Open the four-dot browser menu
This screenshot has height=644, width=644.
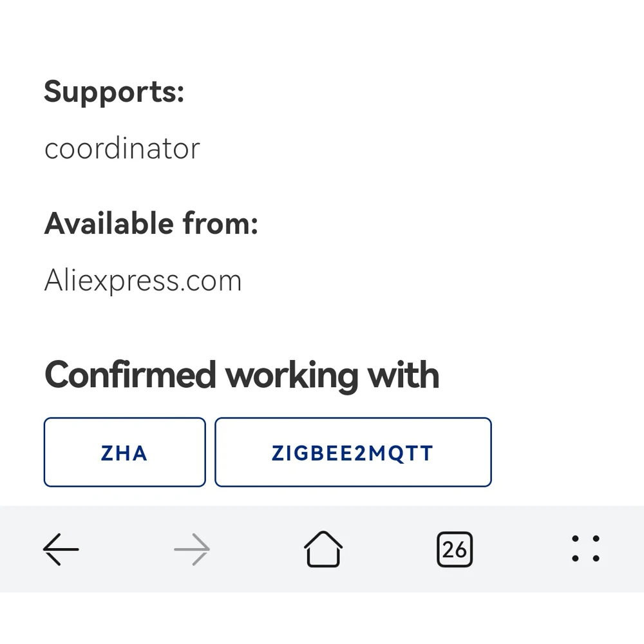(x=585, y=549)
